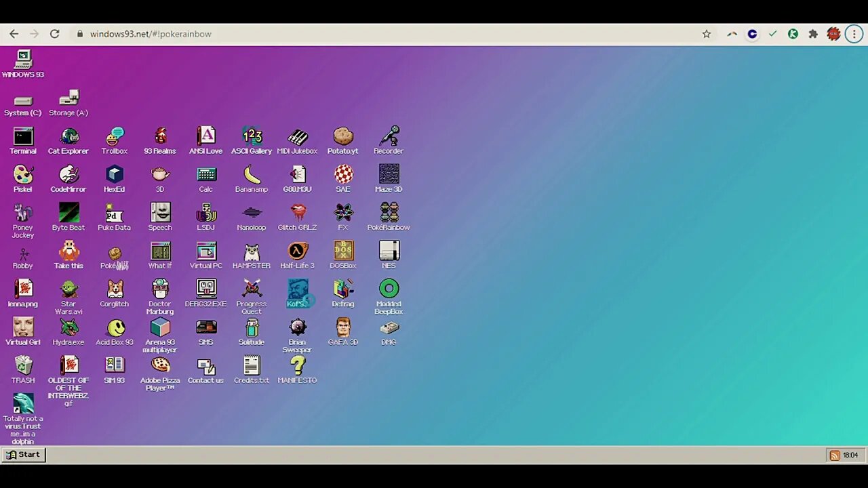Launch the Calc calculator

click(x=206, y=179)
